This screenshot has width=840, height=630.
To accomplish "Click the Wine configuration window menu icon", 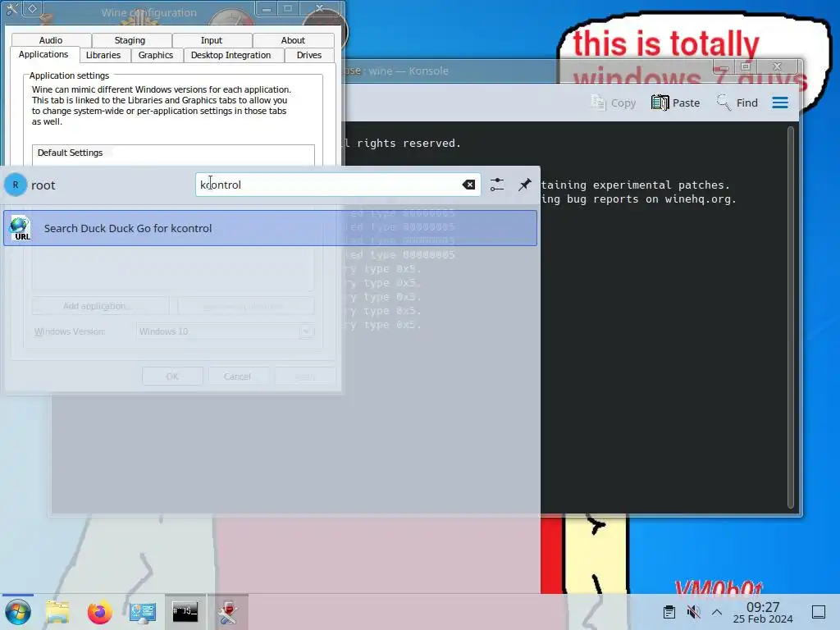I will 11,8.
